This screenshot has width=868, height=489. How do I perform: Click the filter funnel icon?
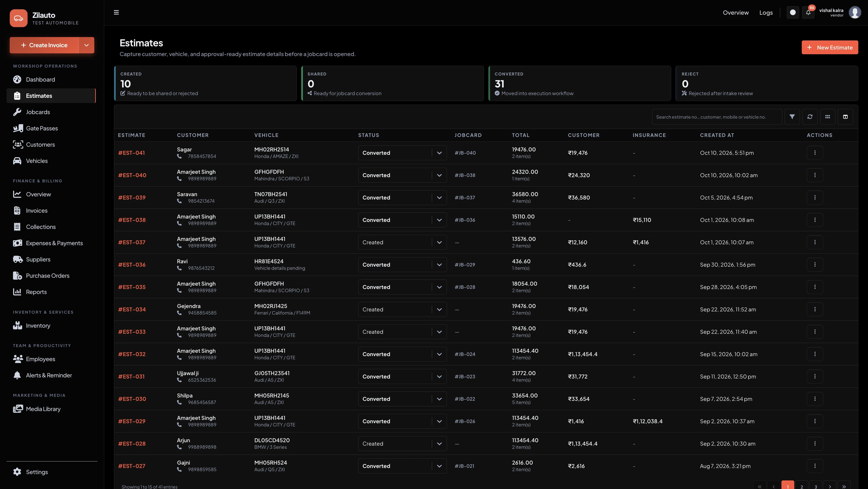[792, 117]
